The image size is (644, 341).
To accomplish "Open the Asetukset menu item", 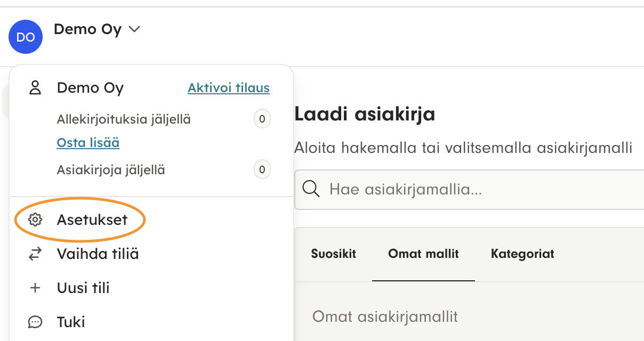I will pos(92,220).
